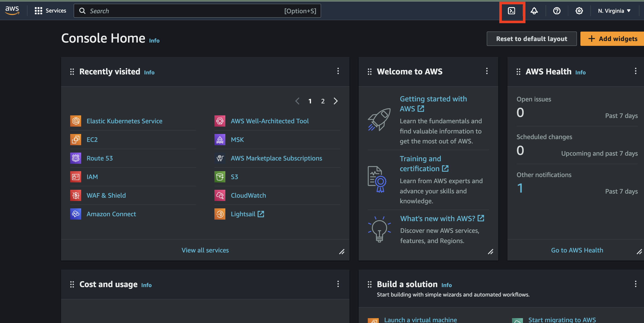
Task: Click the S3 bucket icon
Action: [x=220, y=177]
